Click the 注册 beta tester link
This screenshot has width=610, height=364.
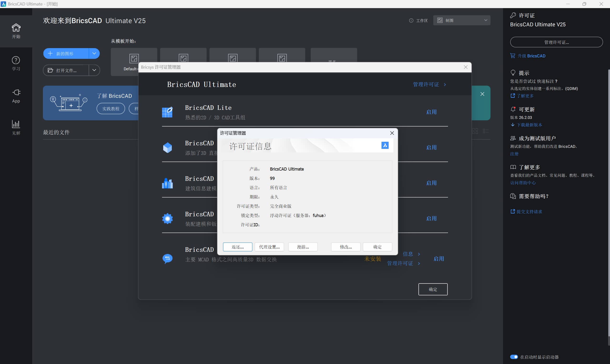click(x=514, y=154)
